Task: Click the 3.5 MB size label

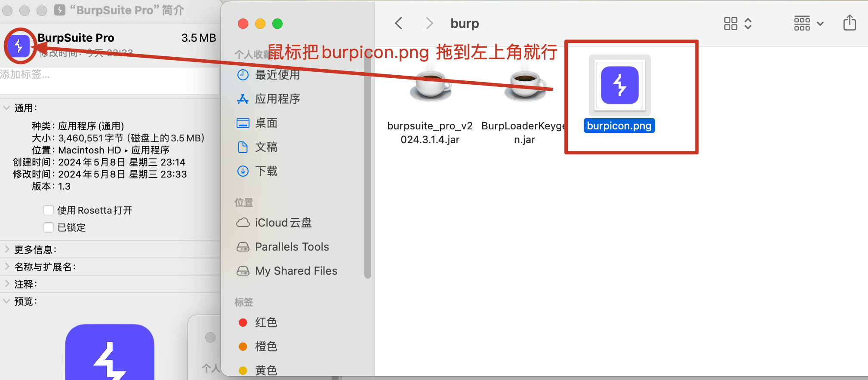Action: coord(199,38)
